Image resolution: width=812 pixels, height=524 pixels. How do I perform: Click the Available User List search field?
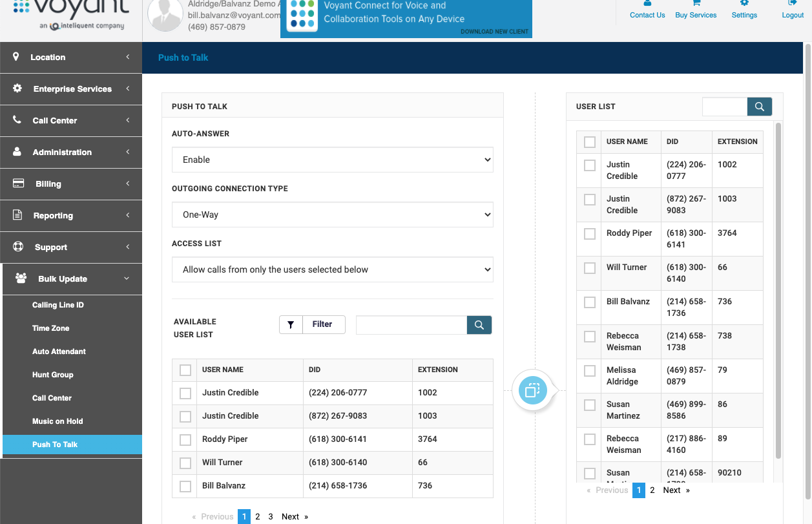(411, 325)
